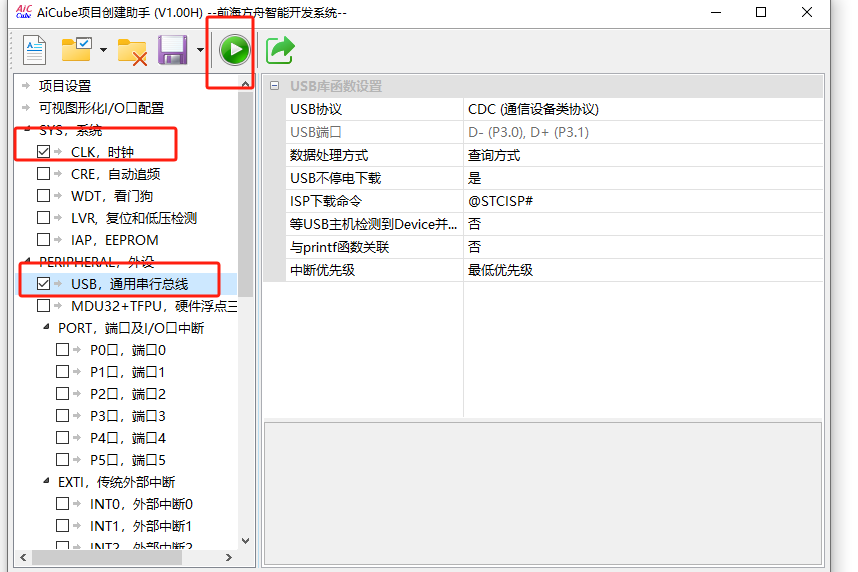This screenshot has width=858, height=572.
Task: Enable the P2口, 端口2 checkbox
Action: pyautogui.click(x=62, y=393)
